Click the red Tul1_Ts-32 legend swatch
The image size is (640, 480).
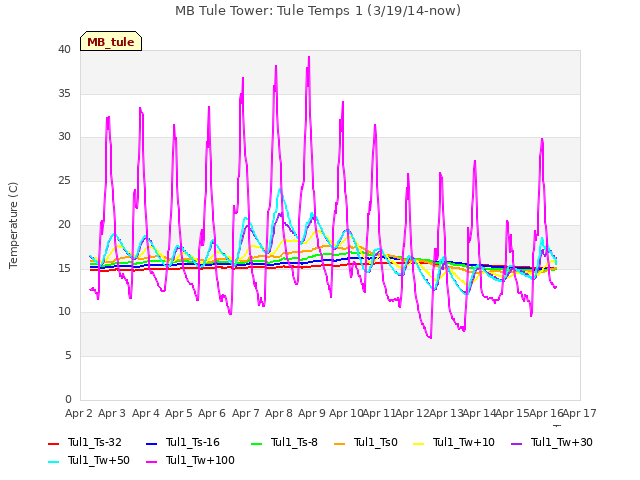[x=53, y=444]
